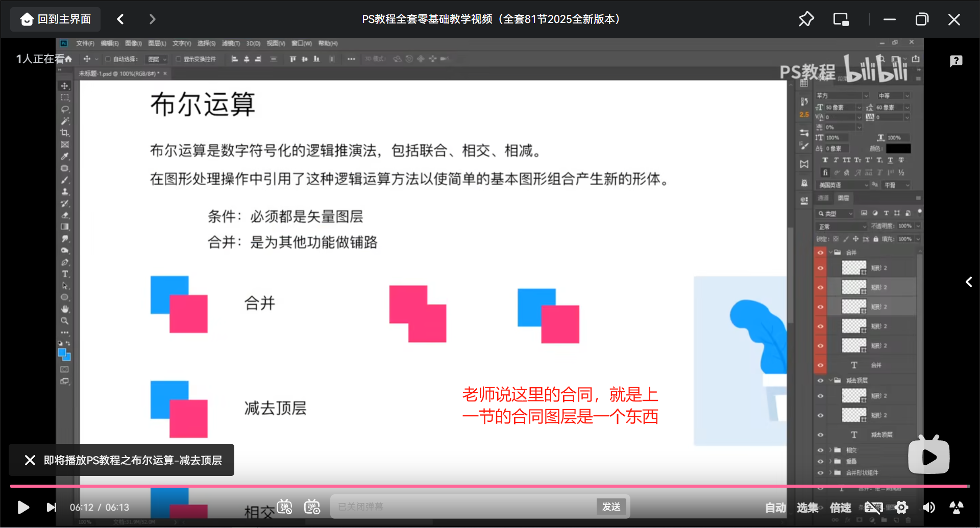
Task: Select the Hand tool
Action: point(65,309)
